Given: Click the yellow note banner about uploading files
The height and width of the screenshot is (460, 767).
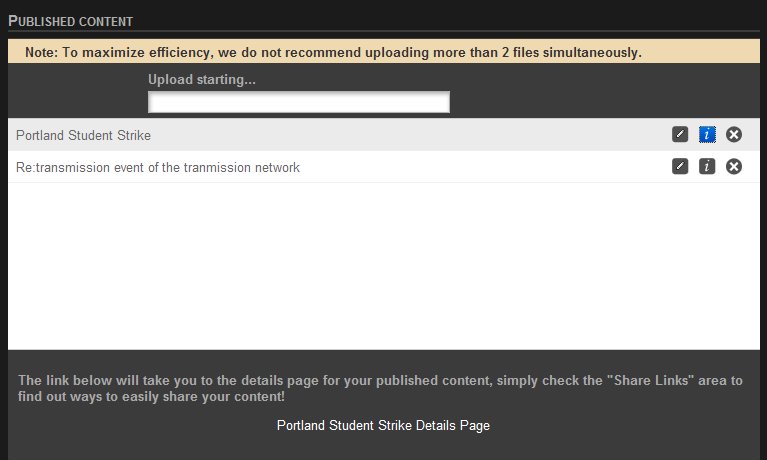Looking at the screenshot, I should coord(384,51).
